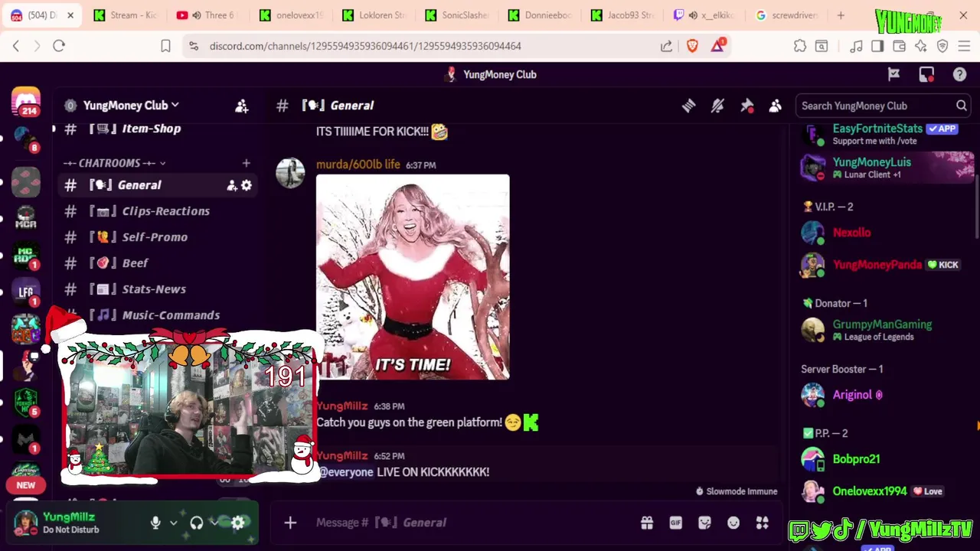The image size is (980, 551).
Task: Open pinned messages icon
Action: [x=746, y=106]
